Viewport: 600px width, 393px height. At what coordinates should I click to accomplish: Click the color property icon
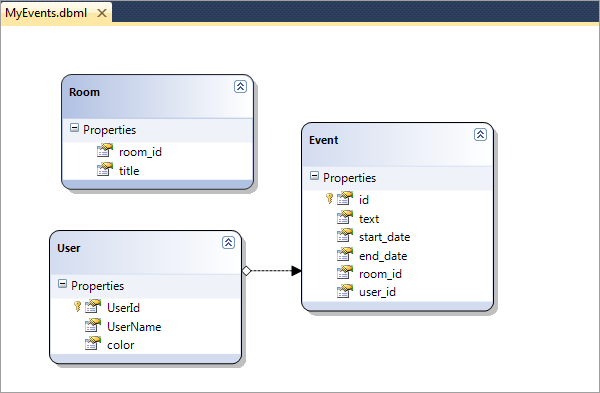[93, 344]
